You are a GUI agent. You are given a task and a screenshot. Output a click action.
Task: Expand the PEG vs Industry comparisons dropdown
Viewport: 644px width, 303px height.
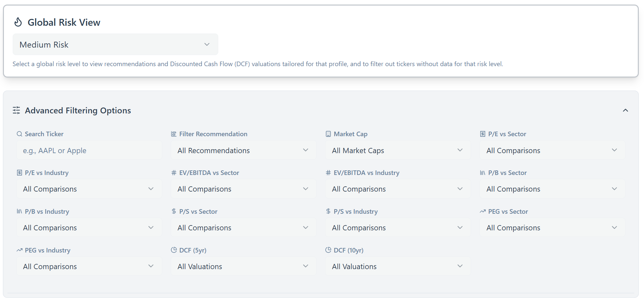click(x=89, y=266)
